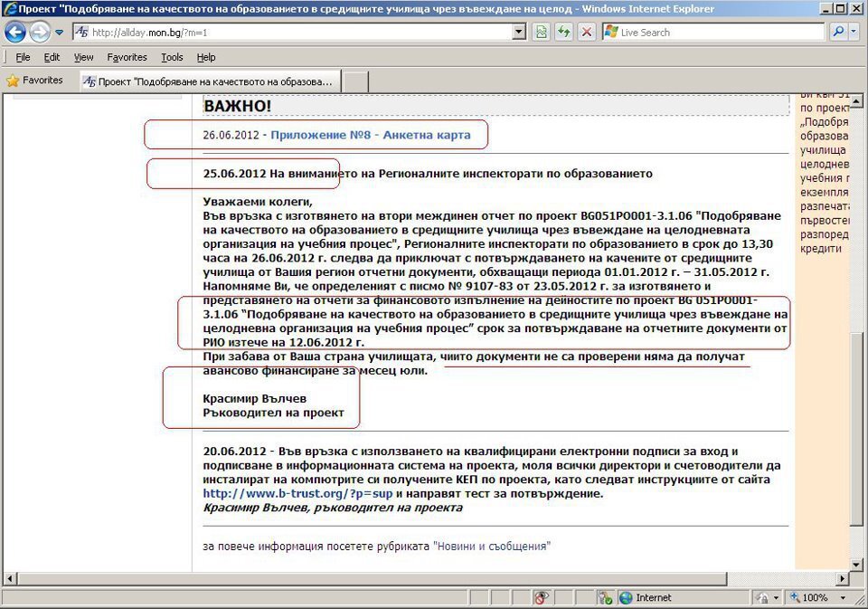Click the horizontal scrollbar right arrow
The width and height of the screenshot is (868, 609).
[x=843, y=578]
